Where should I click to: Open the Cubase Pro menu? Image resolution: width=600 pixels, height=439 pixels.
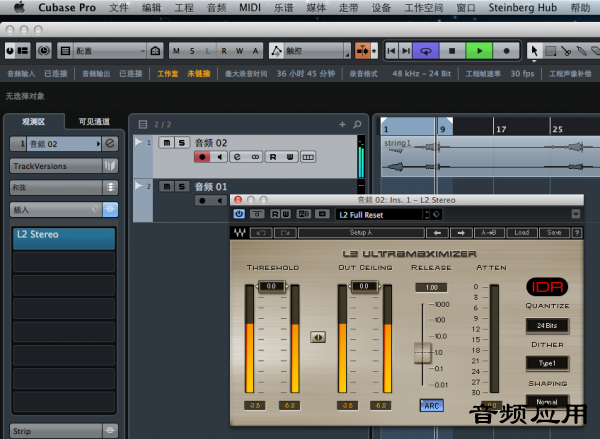67,7
